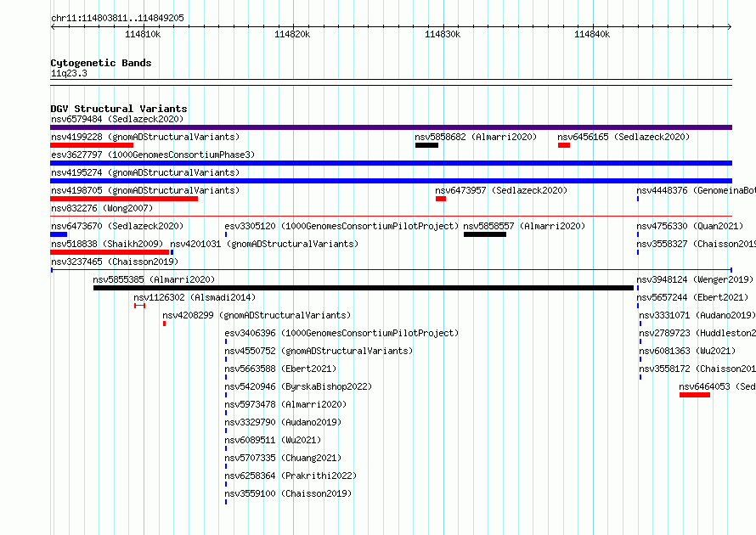This screenshot has width=756, height=535.
Task: Open nsv6089511 (Wu2021) label
Action: (273, 440)
